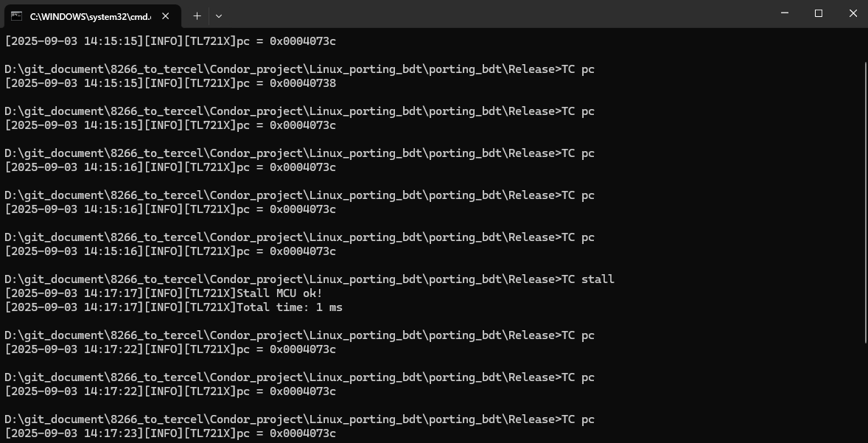Click the scrollbar track below the thumb
Image resolution: width=868 pixels, height=443 pixels.
pos(864,391)
